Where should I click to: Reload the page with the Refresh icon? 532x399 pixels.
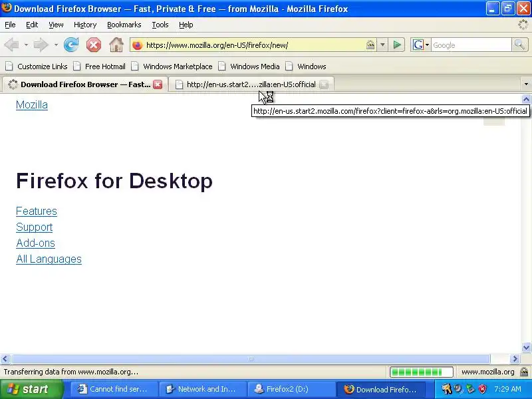point(71,45)
